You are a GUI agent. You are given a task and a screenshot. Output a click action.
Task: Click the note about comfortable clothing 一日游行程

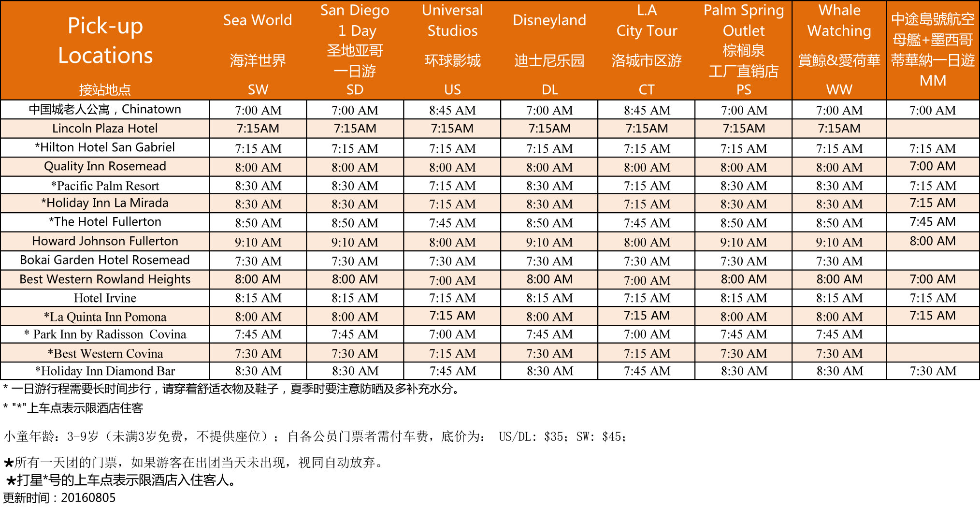[x=232, y=389]
